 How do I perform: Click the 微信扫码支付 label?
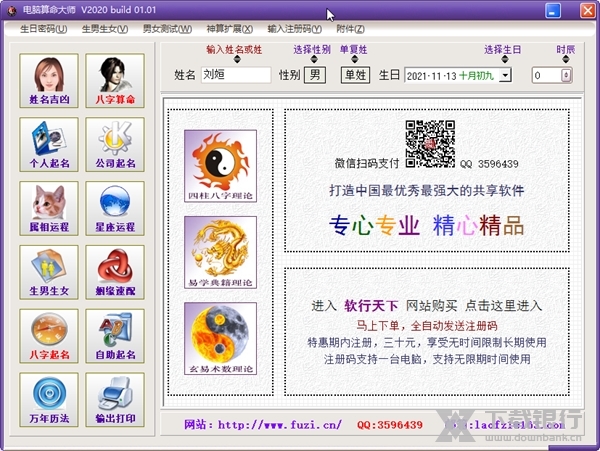(367, 163)
